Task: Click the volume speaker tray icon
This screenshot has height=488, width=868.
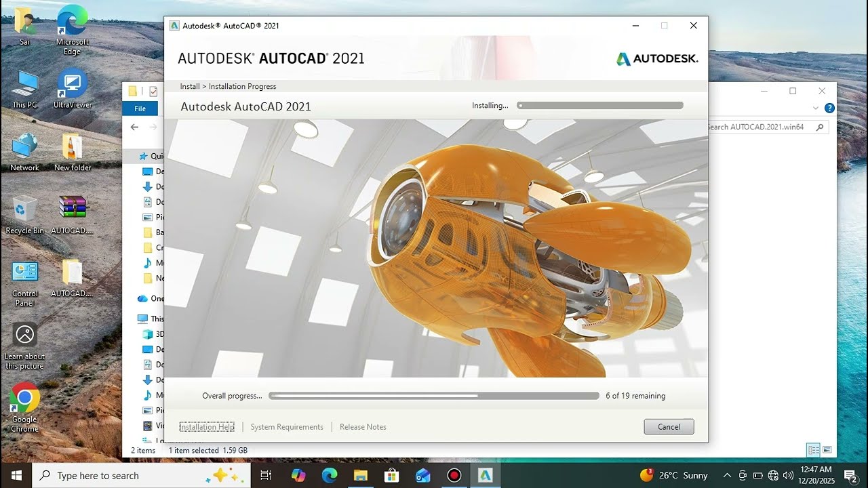Action: tap(788, 475)
